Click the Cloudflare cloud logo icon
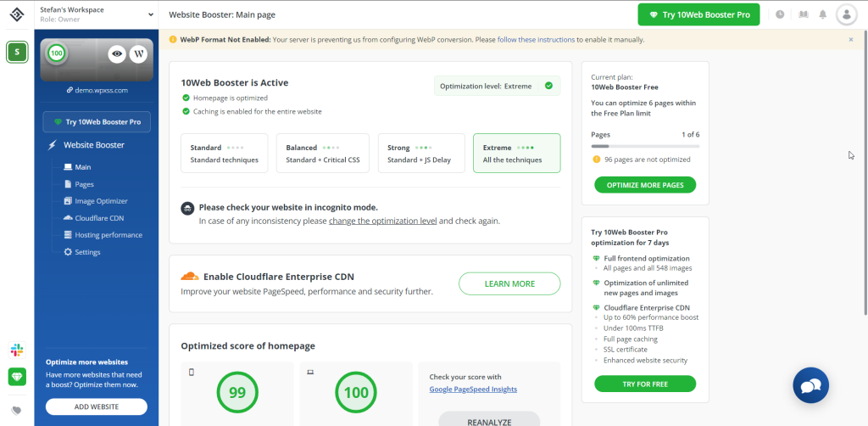The image size is (868, 426). 189,277
